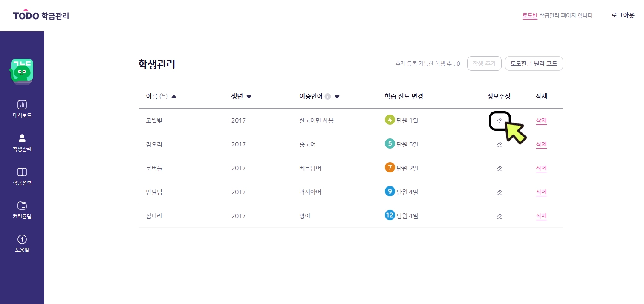
Task: Edit info pencil icon for 문버들
Action: coord(499,169)
